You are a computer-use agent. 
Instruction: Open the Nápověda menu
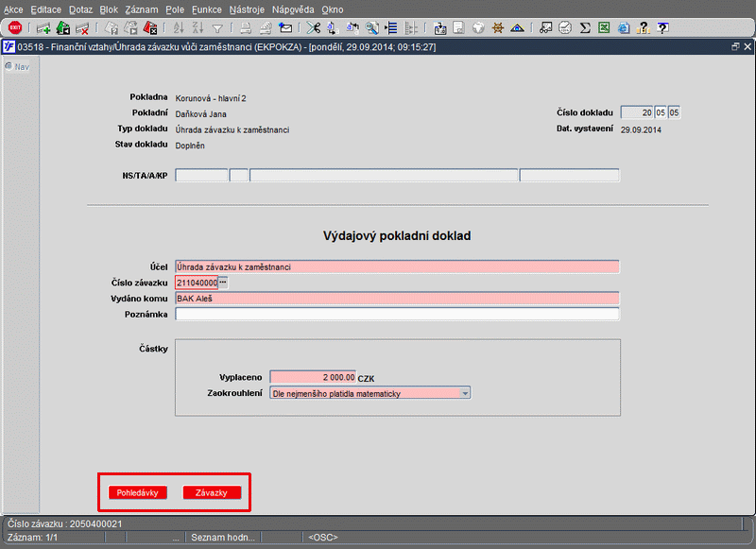point(293,9)
